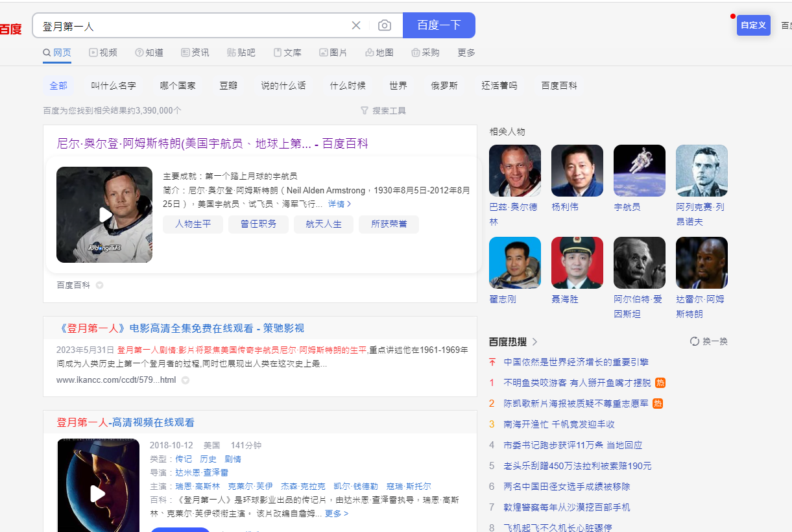Switch to the 资讯 tab
Viewport: 792px width, 532px height.
pyautogui.click(x=195, y=53)
